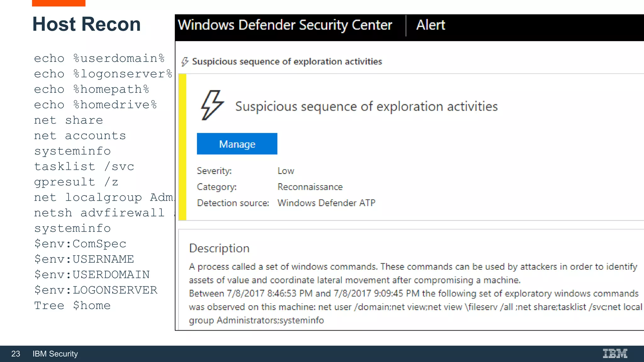Select the category value Reconnaissance
Viewport: 644px width, 362px height.
tap(310, 187)
